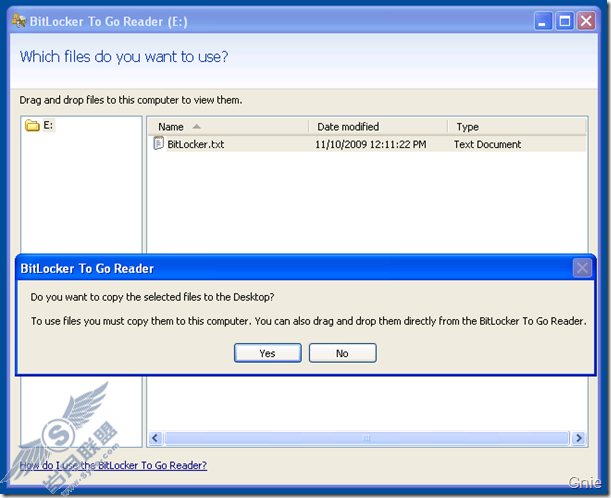611x498 pixels.
Task: Sort files by Date modified column
Action: point(378,127)
